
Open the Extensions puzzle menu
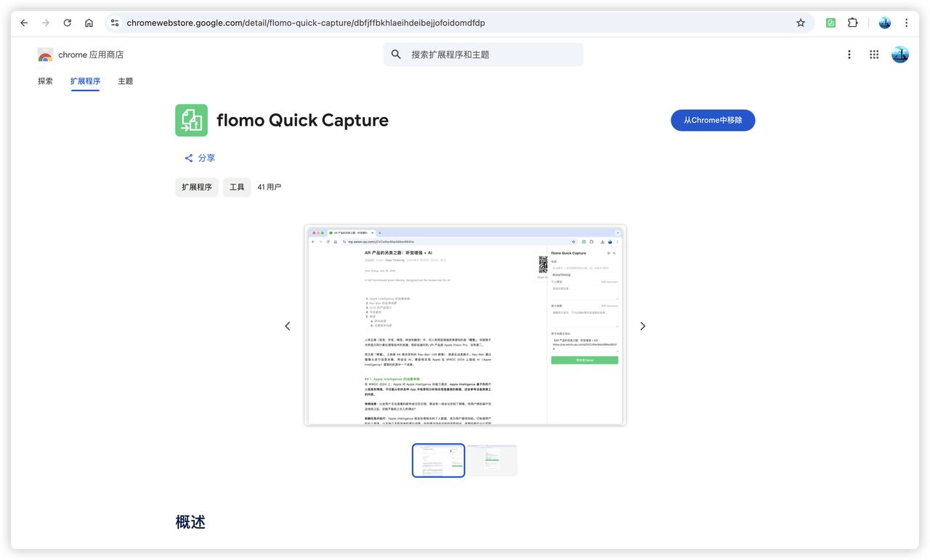pyautogui.click(x=853, y=23)
